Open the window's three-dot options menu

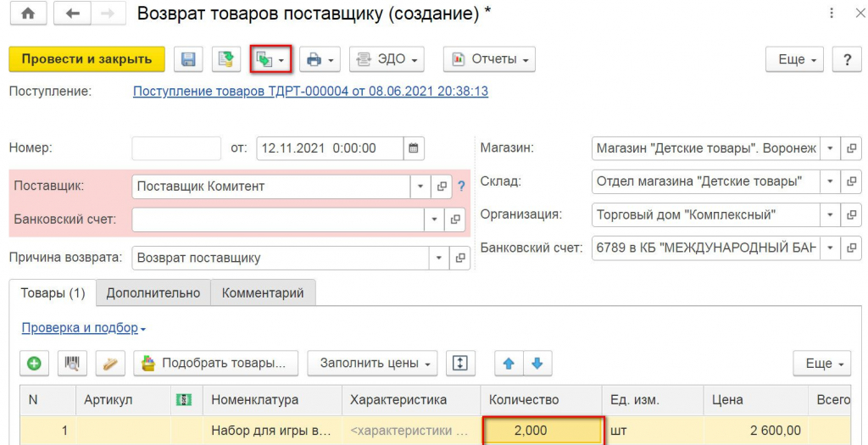point(832,14)
